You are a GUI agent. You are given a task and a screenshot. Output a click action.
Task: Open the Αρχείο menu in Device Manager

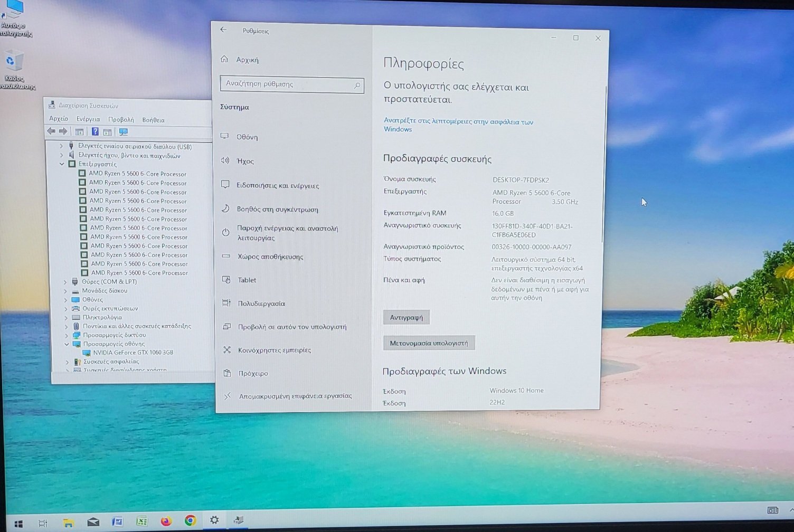(x=59, y=119)
